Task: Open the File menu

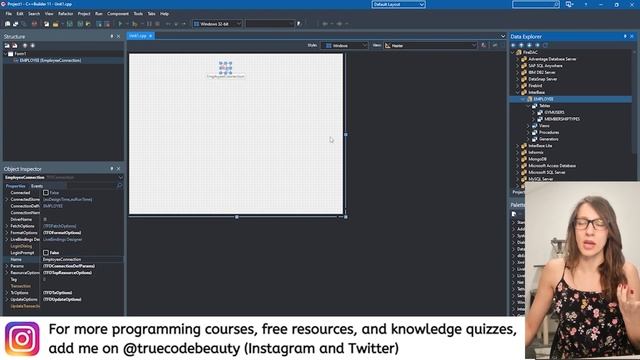Action: point(8,14)
